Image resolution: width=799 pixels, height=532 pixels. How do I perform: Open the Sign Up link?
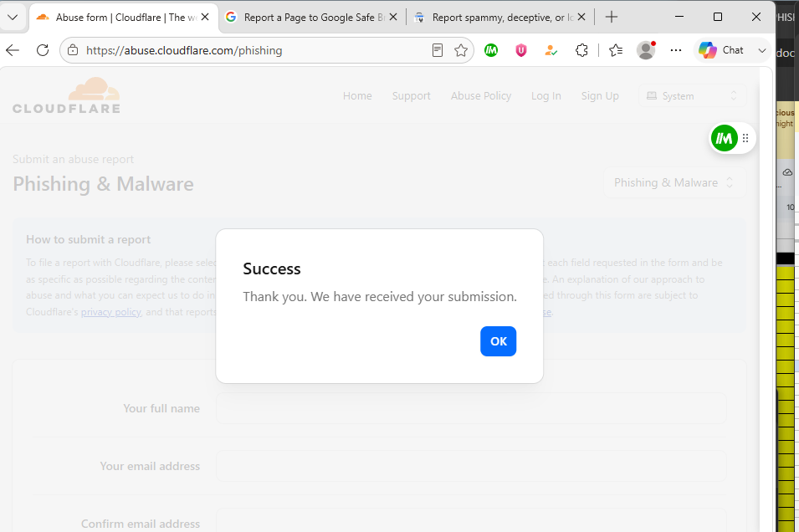(x=600, y=96)
